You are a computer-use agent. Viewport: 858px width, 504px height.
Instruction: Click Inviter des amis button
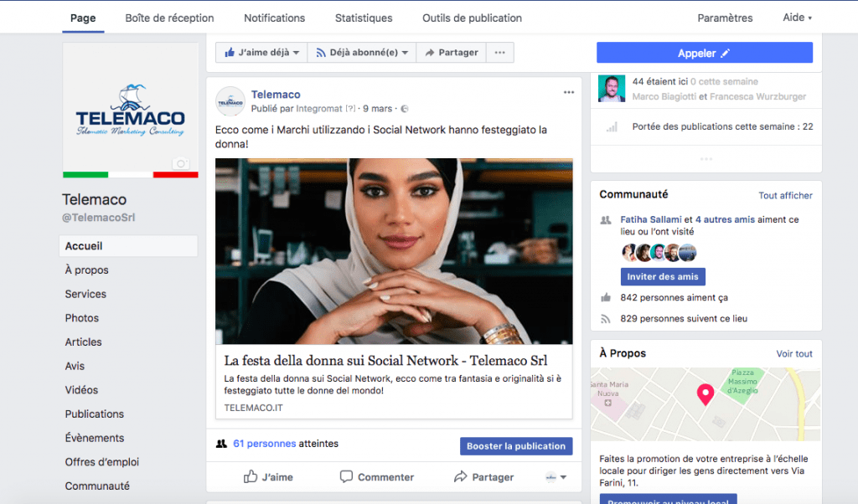point(663,276)
